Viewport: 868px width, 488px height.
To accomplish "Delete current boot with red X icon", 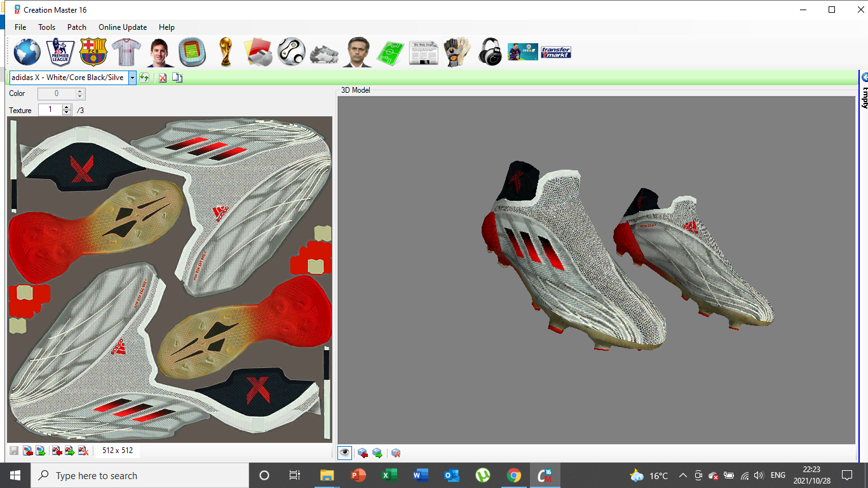I will pos(163,78).
